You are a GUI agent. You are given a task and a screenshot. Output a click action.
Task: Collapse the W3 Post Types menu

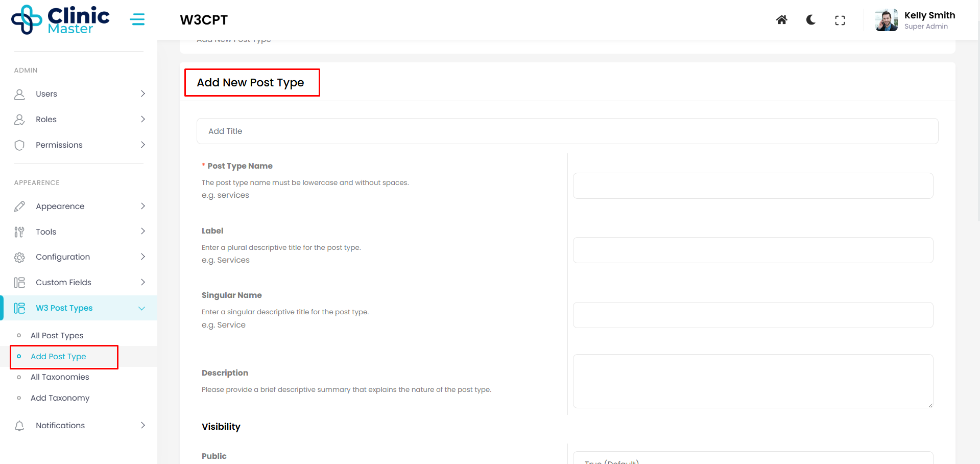(142, 308)
